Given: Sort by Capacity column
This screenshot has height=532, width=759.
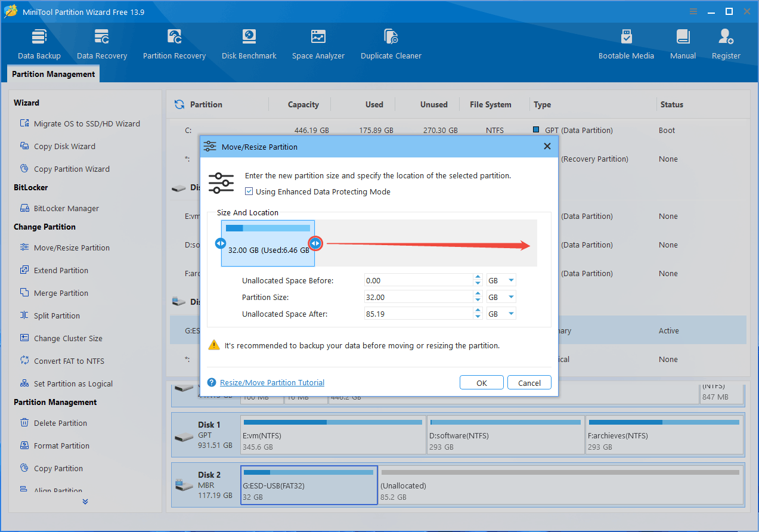Looking at the screenshot, I should (x=303, y=104).
